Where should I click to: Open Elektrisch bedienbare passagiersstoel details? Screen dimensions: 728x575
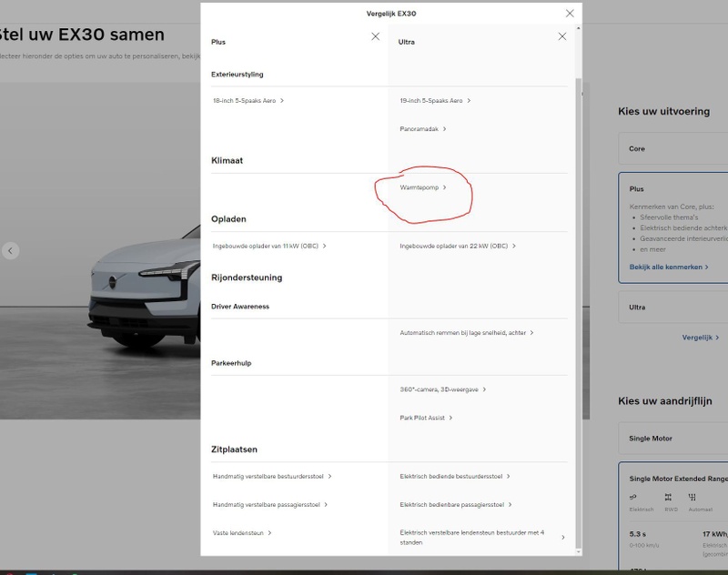point(456,504)
